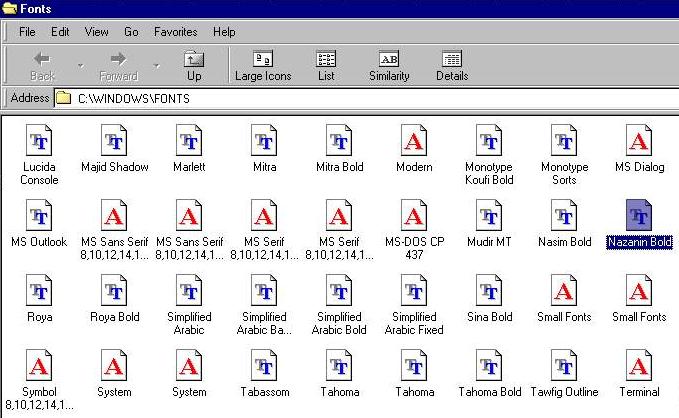679x418 pixels.
Task: Open the Help menu
Action: coord(224,32)
